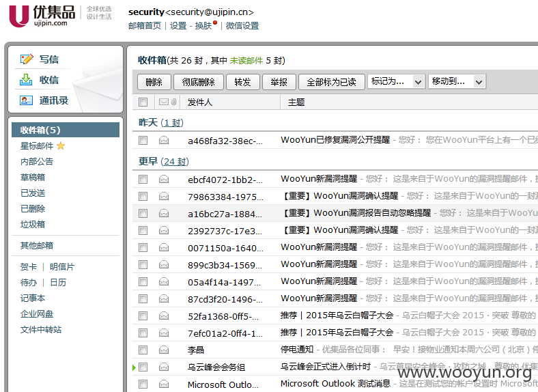Click opened-envelope icon for 0071150a-1640 mail
The image size is (538, 392).
[164, 247]
